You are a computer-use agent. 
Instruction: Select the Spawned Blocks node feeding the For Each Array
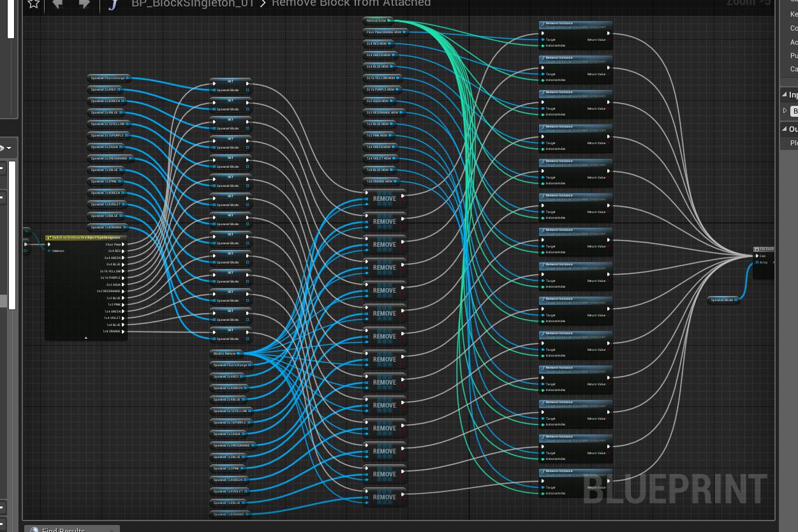[x=723, y=300]
